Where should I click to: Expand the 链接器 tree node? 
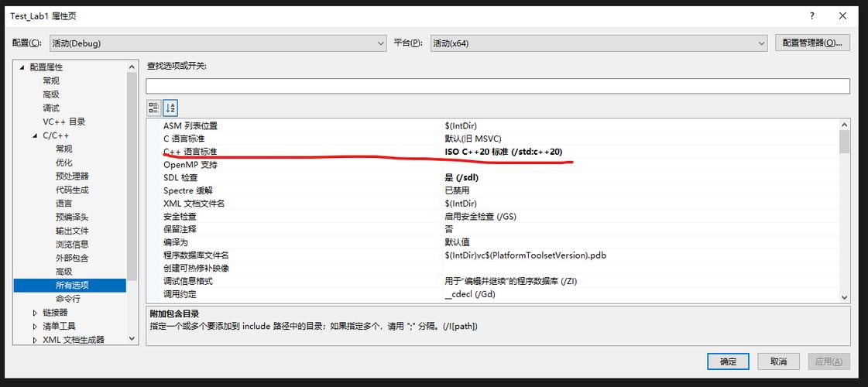(x=36, y=313)
